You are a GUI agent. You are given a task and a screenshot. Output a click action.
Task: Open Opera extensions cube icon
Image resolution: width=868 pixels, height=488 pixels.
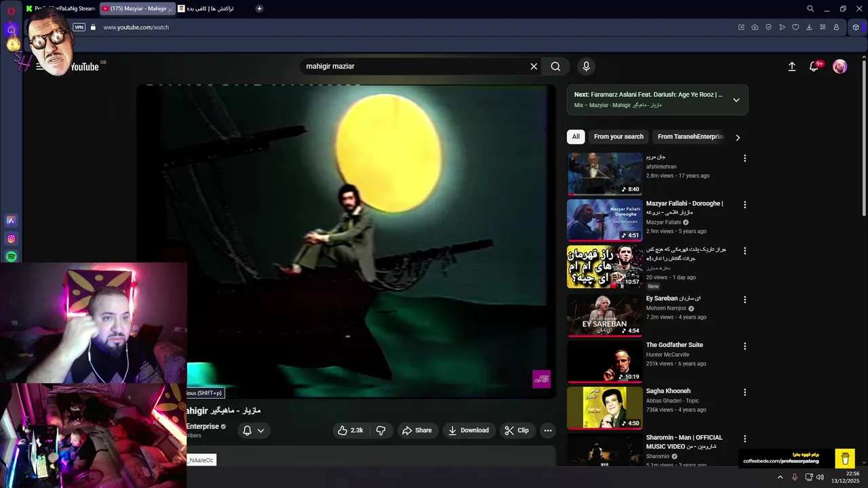(856, 27)
